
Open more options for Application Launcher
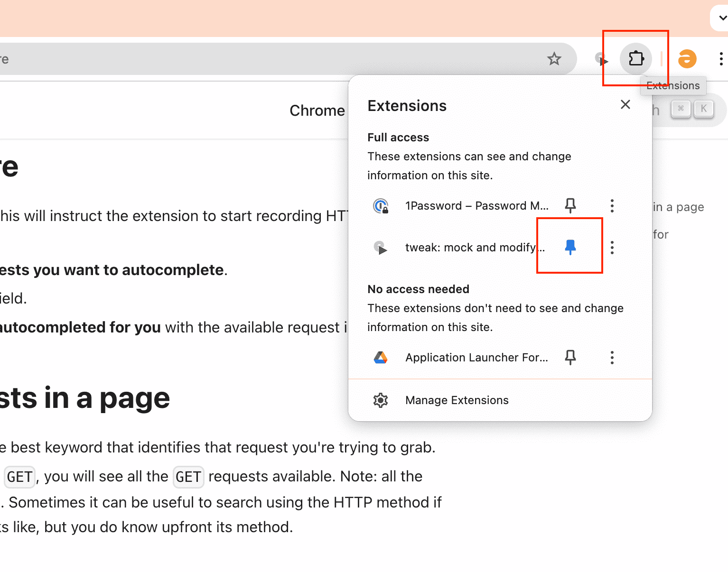tap(612, 358)
